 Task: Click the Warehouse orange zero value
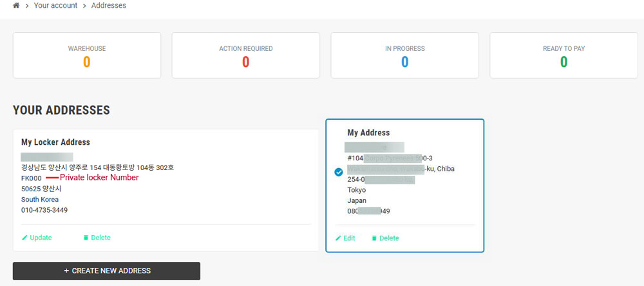coord(87,62)
